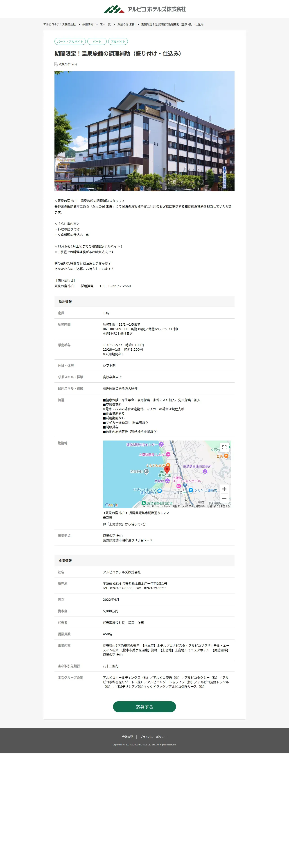Zoom out on the map

[224, 498]
